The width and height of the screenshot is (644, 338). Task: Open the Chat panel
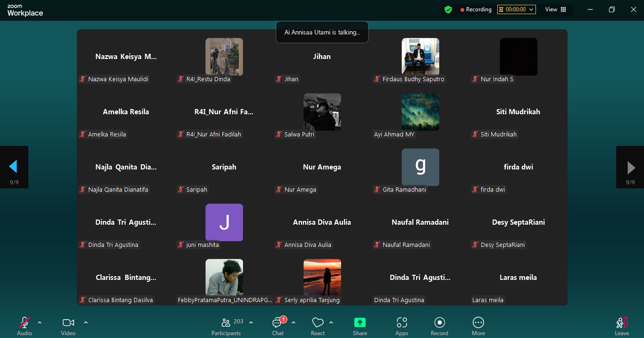277,323
